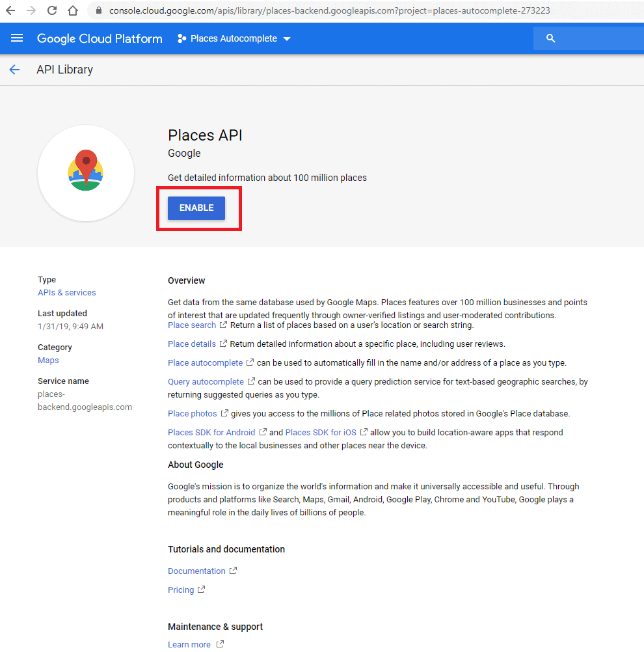Click the circular Places API map-pin logo

point(85,172)
